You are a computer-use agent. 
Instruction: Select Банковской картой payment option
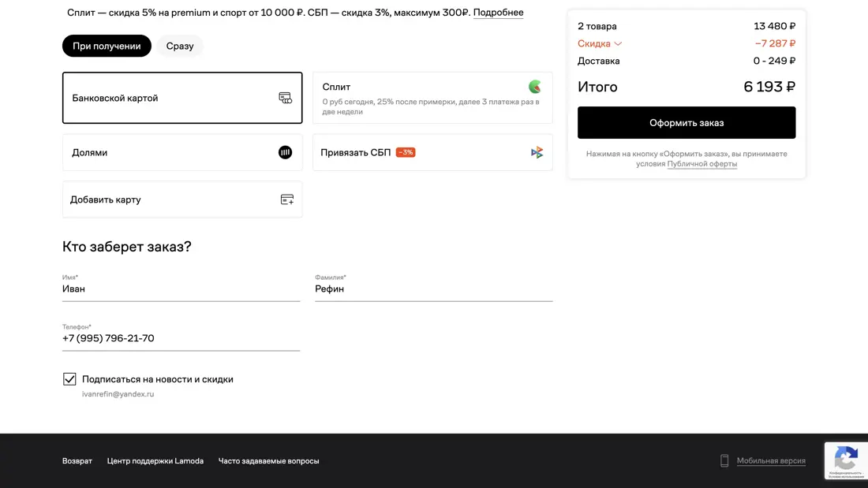point(181,99)
